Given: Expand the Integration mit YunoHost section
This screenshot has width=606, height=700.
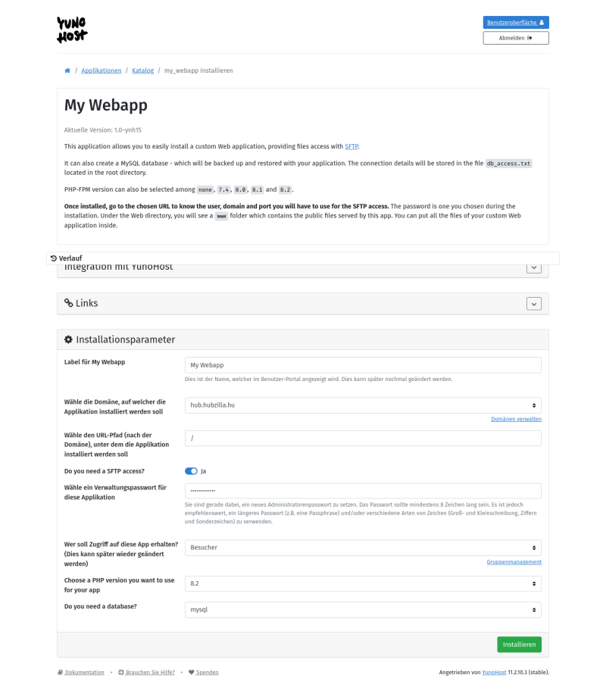Looking at the screenshot, I should tap(534, 267).
